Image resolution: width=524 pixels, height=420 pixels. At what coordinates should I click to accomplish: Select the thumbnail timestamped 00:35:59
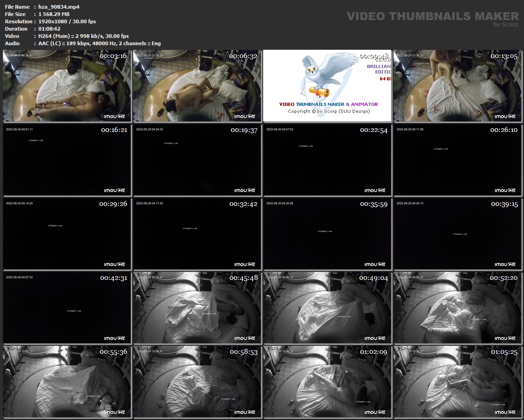click(328, 234)
